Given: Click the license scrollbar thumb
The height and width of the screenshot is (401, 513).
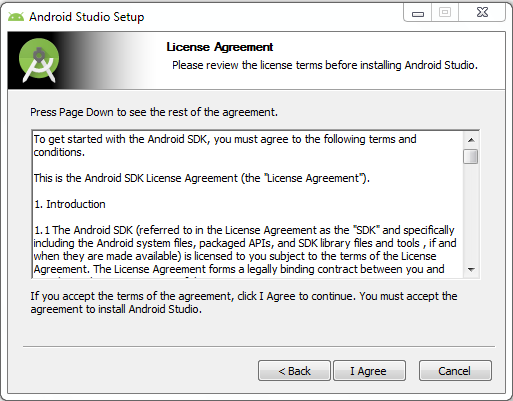Looking at the screenshot, I should coord(471,156).
